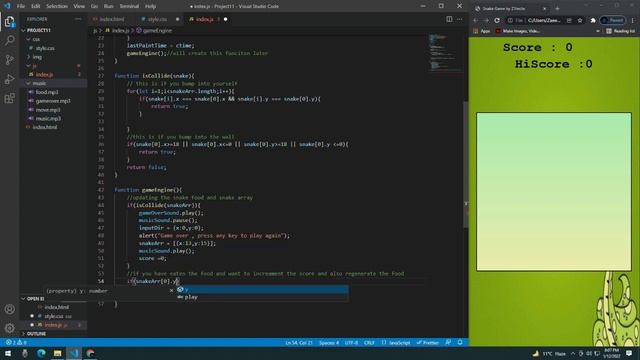Select 'y' property autocomplete suggestion
Viewport: 640px width, 360px height.
pyautogui.click(x=262, y=289)
